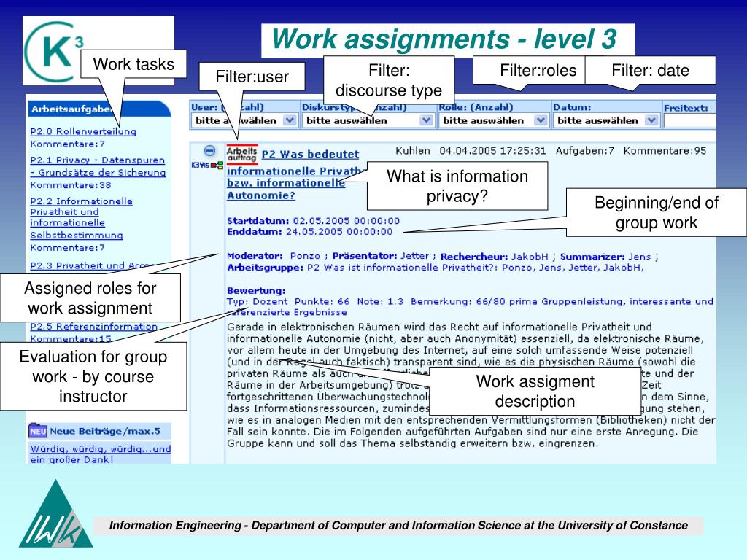Click the Arbeitsaufgaben panel header
747x560 pixels.
(99, 109)
